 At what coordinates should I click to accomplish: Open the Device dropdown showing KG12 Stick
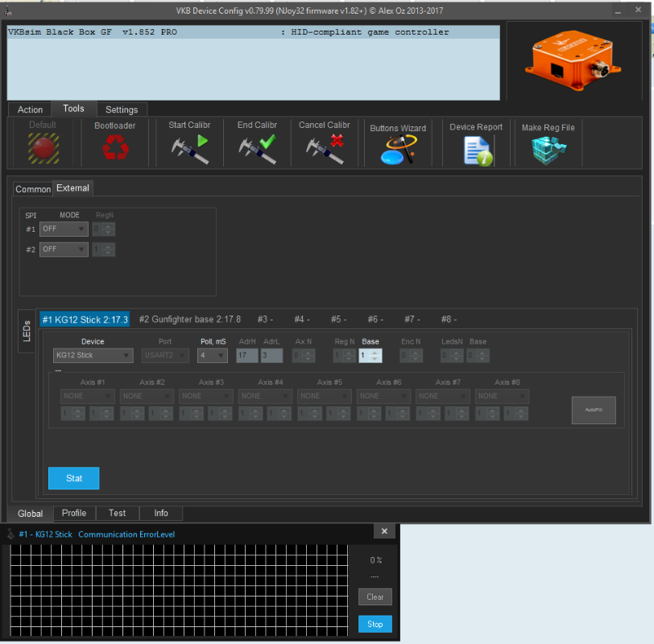pos(93,355)
